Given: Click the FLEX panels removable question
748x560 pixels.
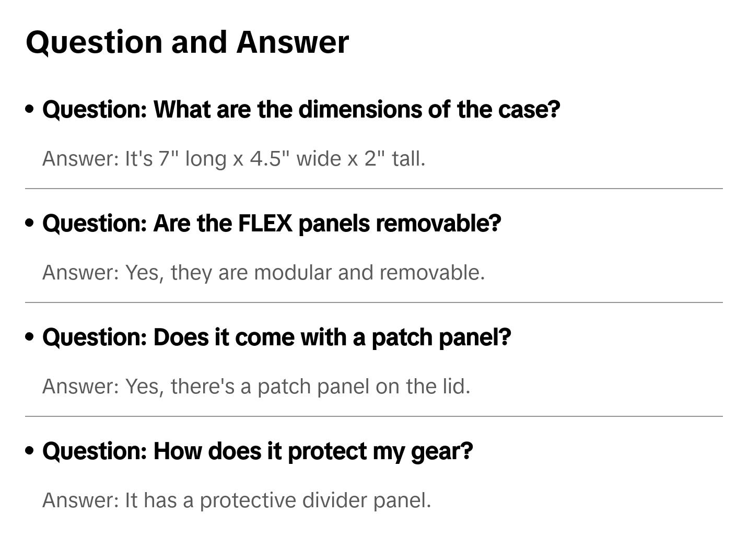Looking at the screenshot, I should click(272, 224).
